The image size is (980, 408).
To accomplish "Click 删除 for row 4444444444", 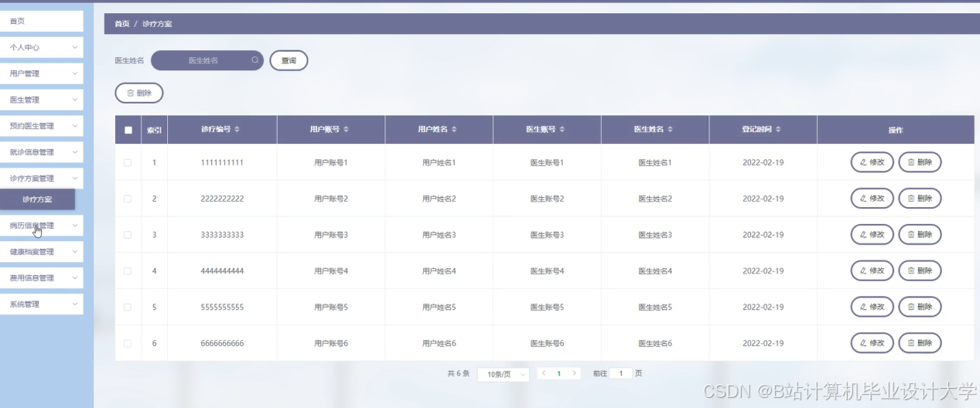I will [920, 270].
